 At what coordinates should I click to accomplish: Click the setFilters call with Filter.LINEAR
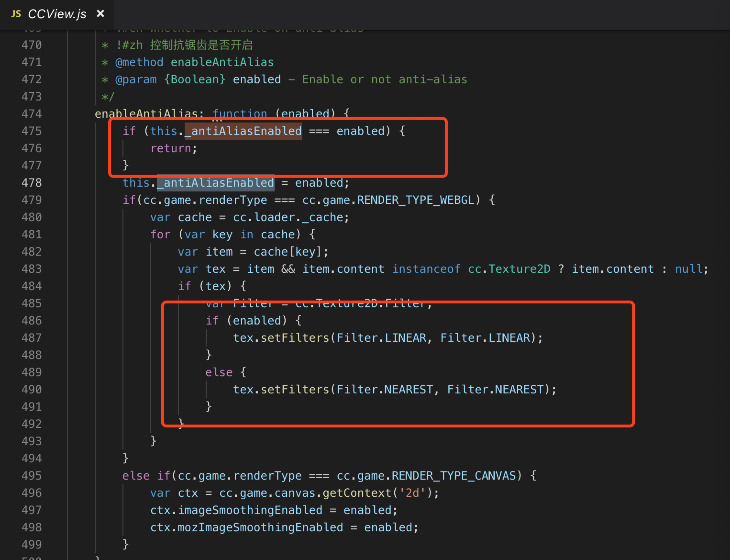(x=294, y=338)
